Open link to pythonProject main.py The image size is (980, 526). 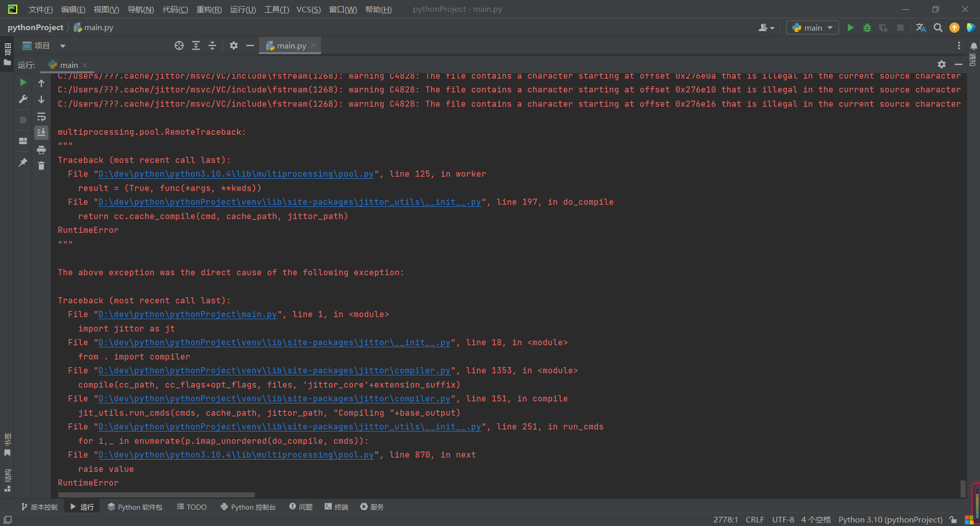point(187,315)
